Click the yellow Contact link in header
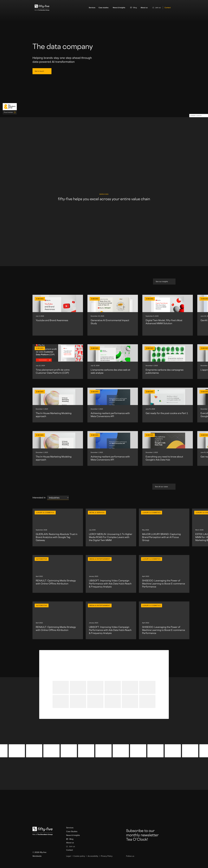The height and width of the screenshot is (868, 208). click(168, 7)
